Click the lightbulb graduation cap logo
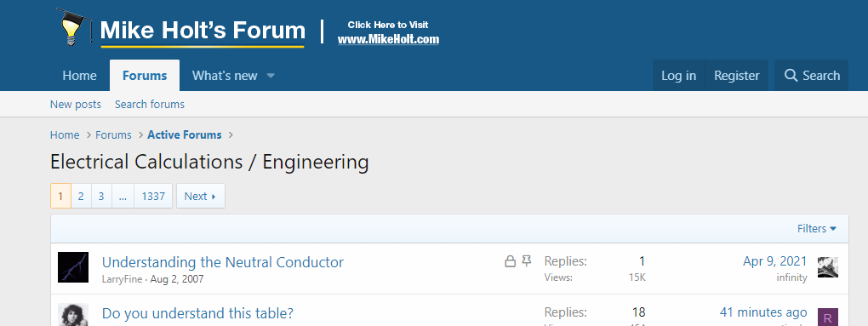Viewport: 868px width, 326px height. pos(75,27)
